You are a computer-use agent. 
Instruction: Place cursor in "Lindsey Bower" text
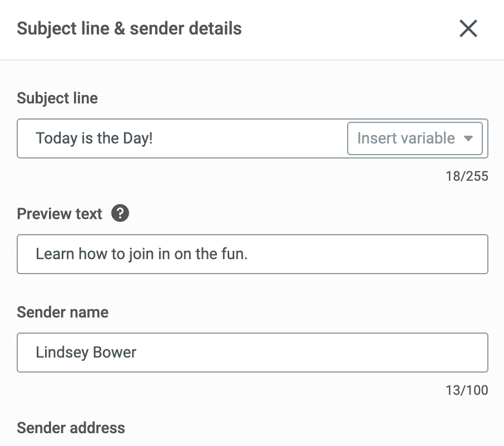click(x=86, y=353)
